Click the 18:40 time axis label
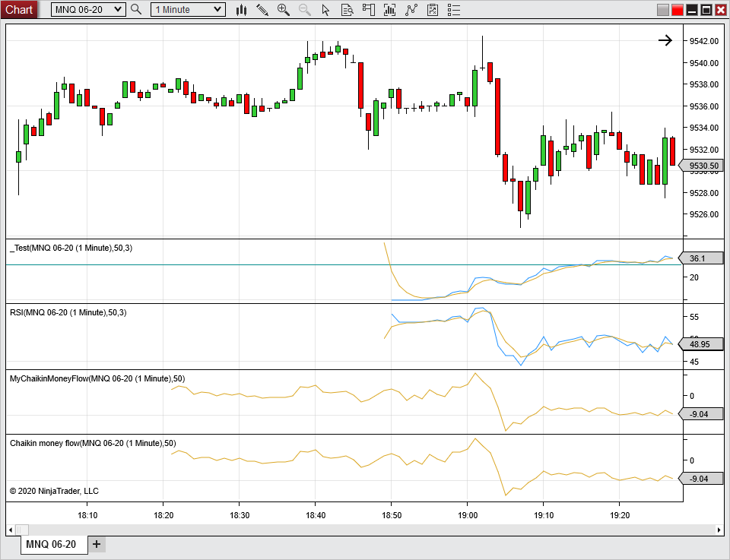This screenshot has height=560, width=730. [x=316, y=515]
